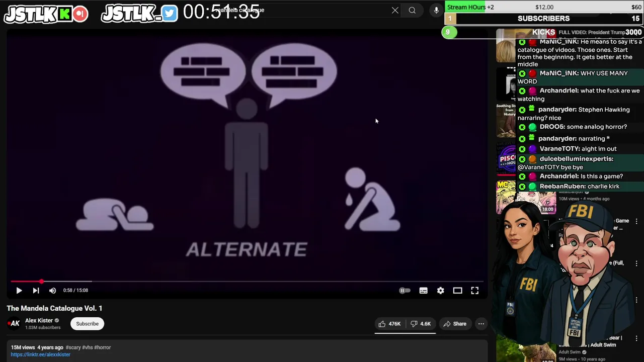Like the video (476K)
Image resolution: width=644 pixels, height=362 pixels.
390,324
